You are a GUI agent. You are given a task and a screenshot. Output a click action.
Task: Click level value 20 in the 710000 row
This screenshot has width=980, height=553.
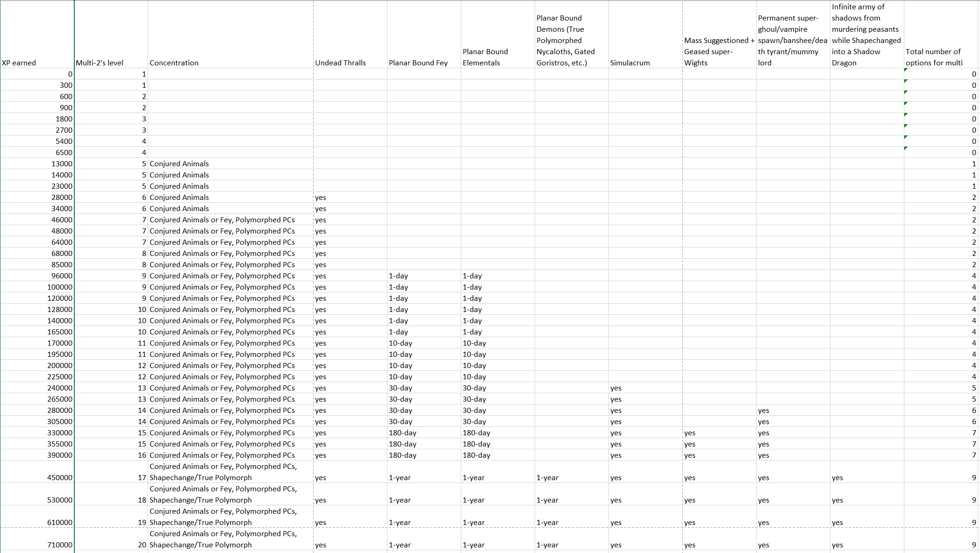[x=111, y=539]
